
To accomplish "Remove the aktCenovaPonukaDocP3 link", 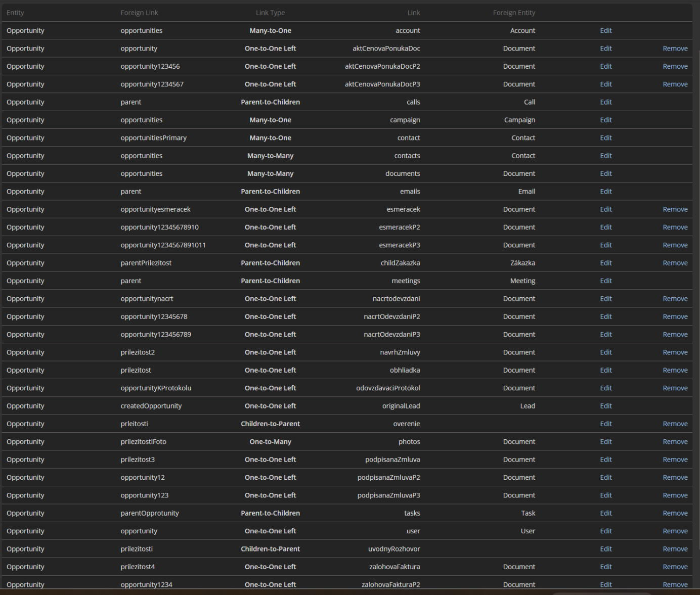I will pos(675,84).
